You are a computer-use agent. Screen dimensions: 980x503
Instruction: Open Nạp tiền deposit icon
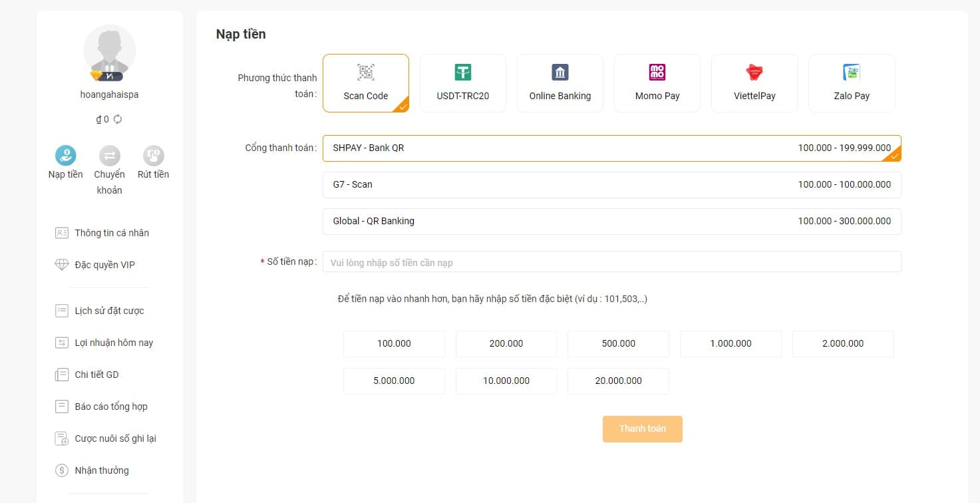[65, 156]
